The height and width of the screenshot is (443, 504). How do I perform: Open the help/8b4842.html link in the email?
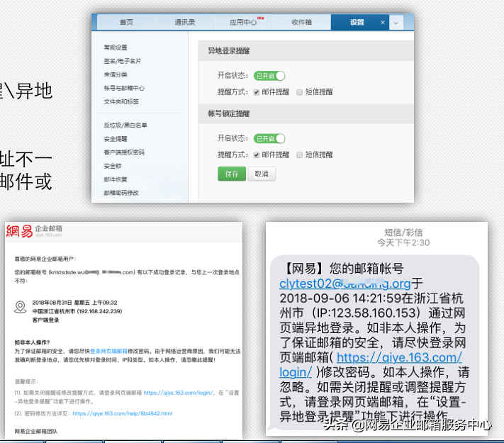coord(123,413)
